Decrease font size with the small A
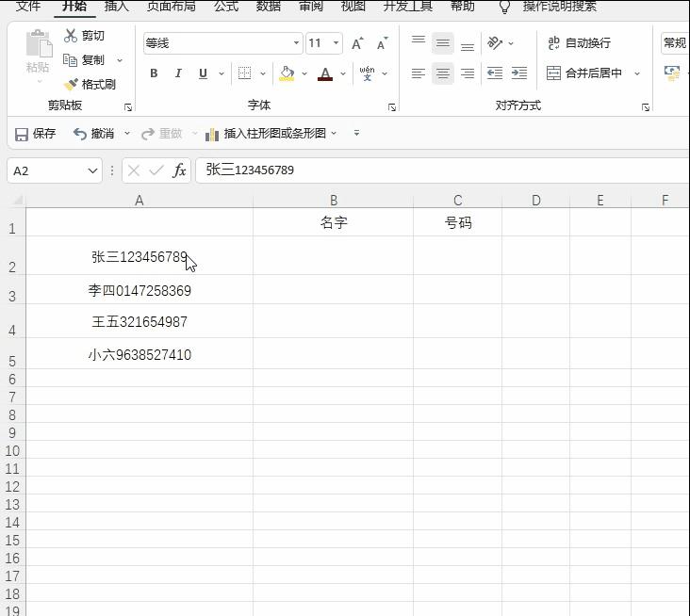This screenshot has height=616, width=690. [x=382, y=43]
